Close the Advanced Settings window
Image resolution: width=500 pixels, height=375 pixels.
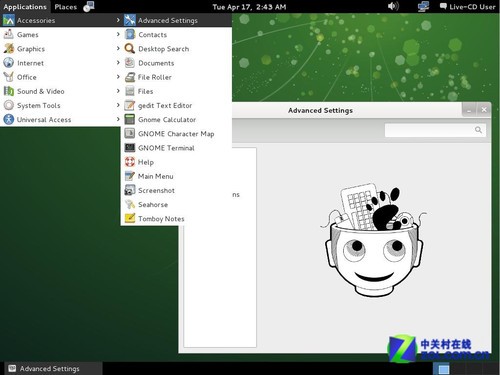[484, 110]
